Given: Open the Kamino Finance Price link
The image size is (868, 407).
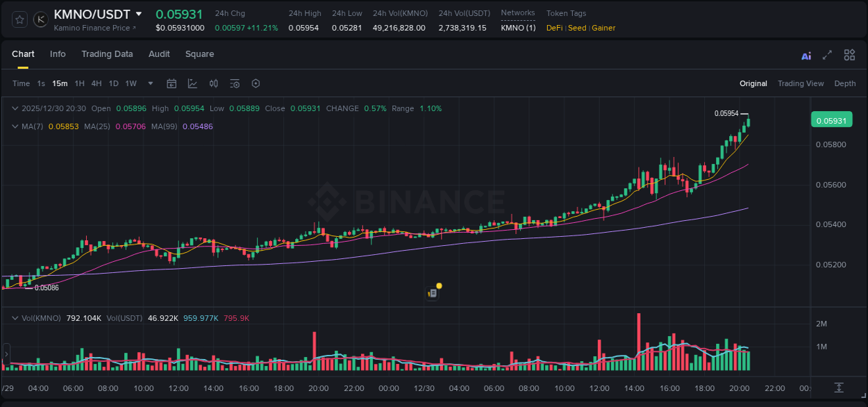Looking at the screenshot, I should [x=95, y=28].
